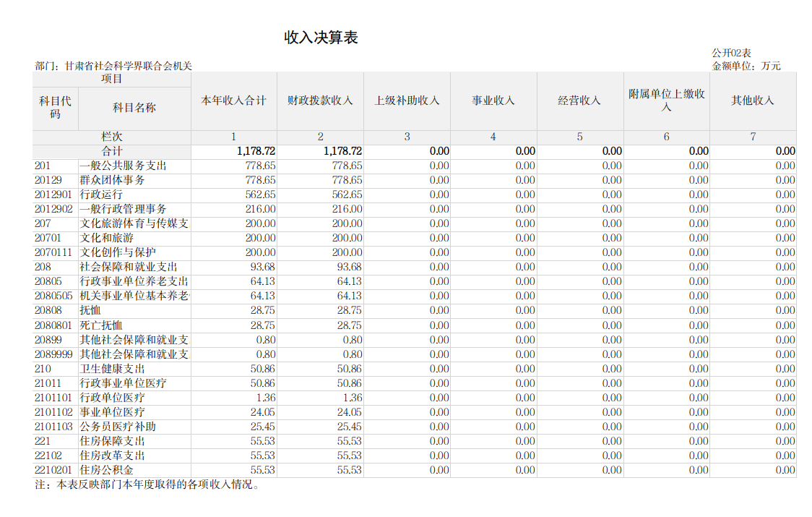Click the 合计 row label
The image size is (812, 517).
pyautogui.click(x=112, y=151)
